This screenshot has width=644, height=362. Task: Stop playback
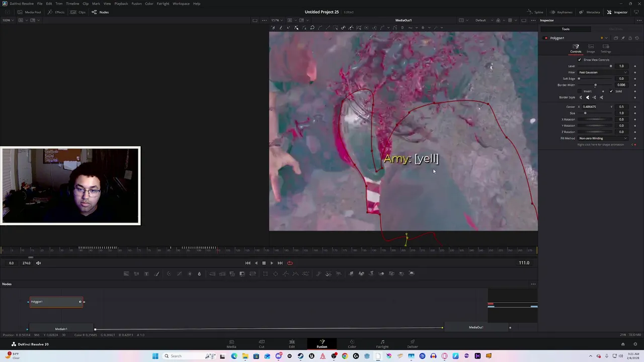click(x=264, y=263)
